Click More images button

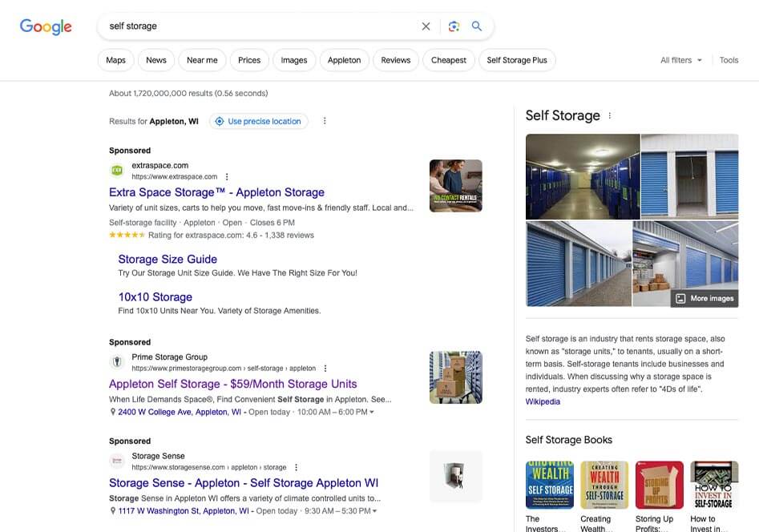click(x=704, y=298)
